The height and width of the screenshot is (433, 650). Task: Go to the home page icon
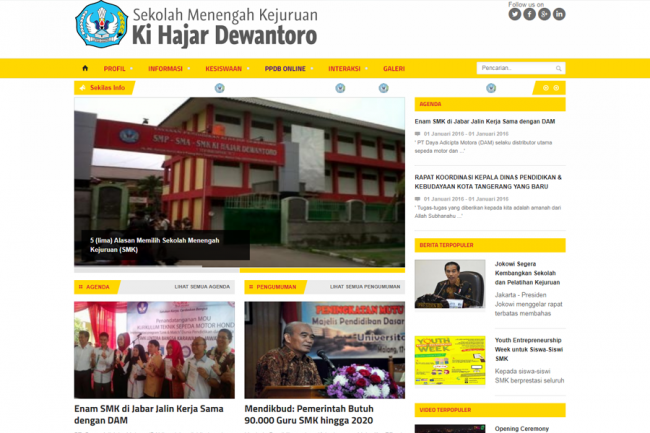click(85, 68)
